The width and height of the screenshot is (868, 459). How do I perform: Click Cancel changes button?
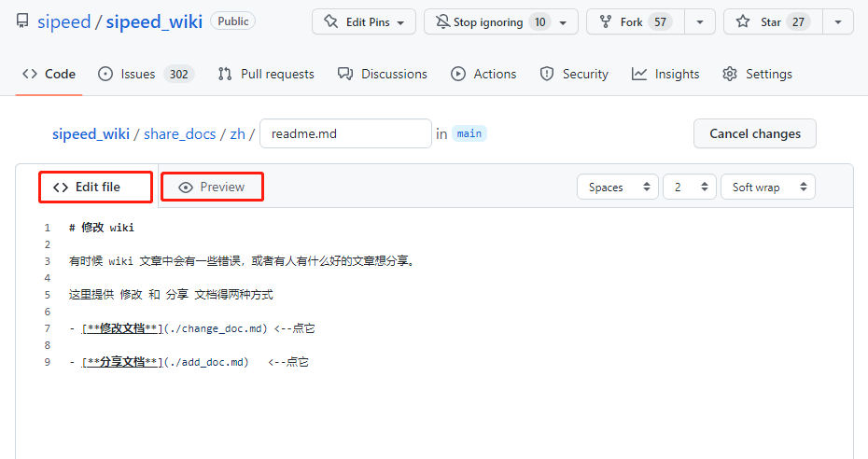tap(754, 133)
